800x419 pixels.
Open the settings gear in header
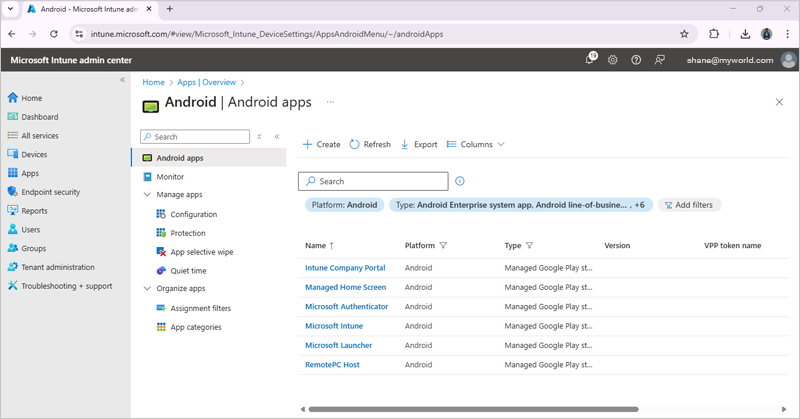click(613, 60)
